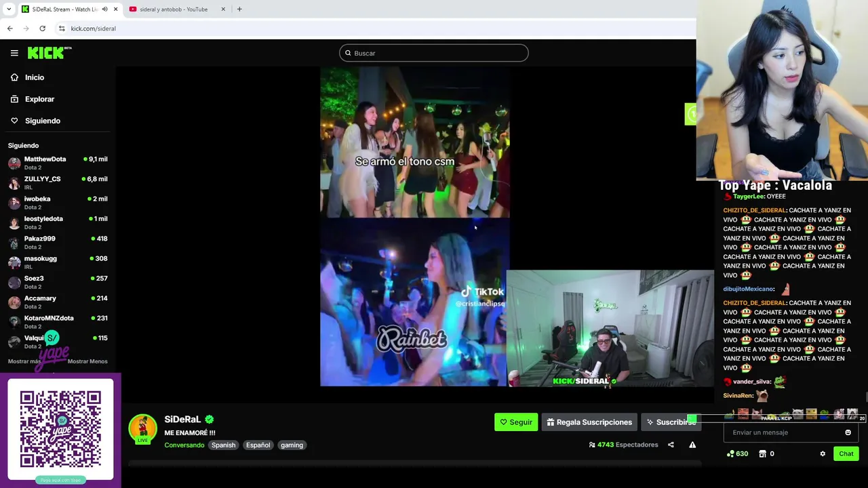Share the stream via share icon
The image size is (868, 488).
(x=671, y=445)
